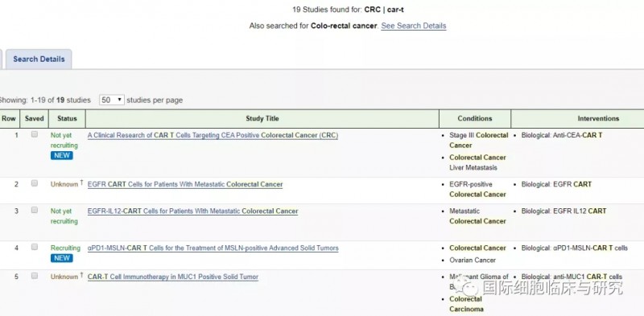Click row number 4
This screenshot has height=316, width=644.
point(16,248)
